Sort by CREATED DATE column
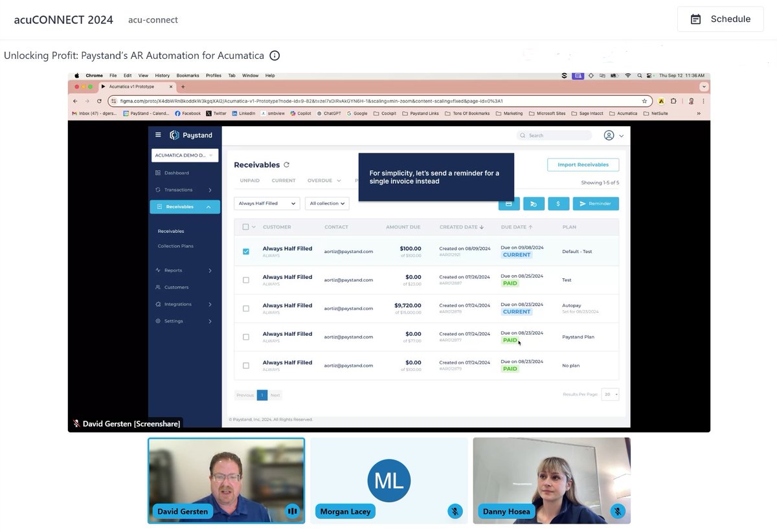This screenshot has width=777, height=532. [461, 227]
